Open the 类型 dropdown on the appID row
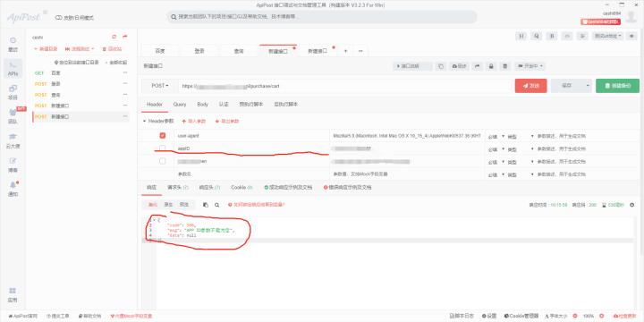Image resolution: width=644 pixels, height=322 pixels. pos(521,148)
